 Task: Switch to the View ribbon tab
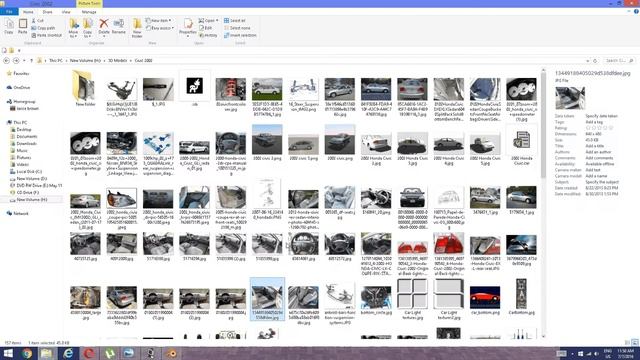[x=66, y=12]
